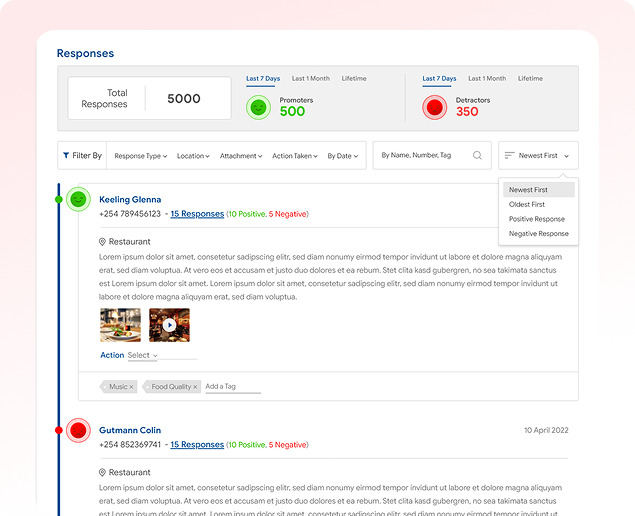Click the Add a Tag input field

(x=233, y=387)
